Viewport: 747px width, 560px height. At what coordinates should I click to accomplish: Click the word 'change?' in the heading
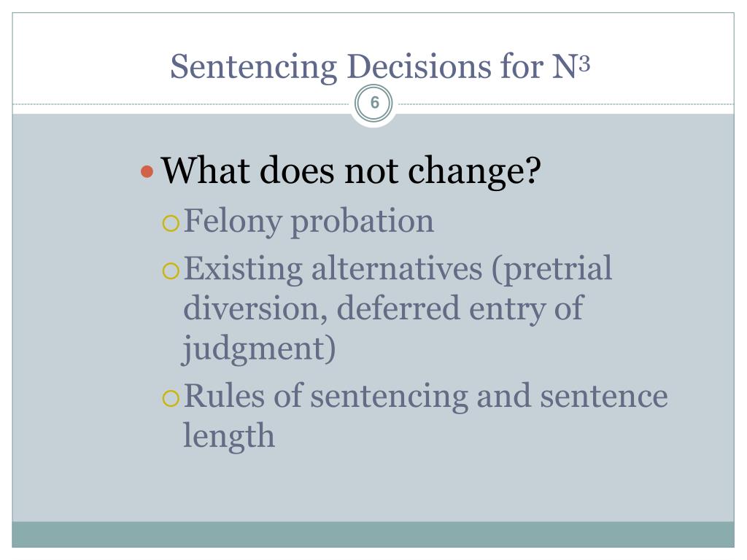(474, 171)
